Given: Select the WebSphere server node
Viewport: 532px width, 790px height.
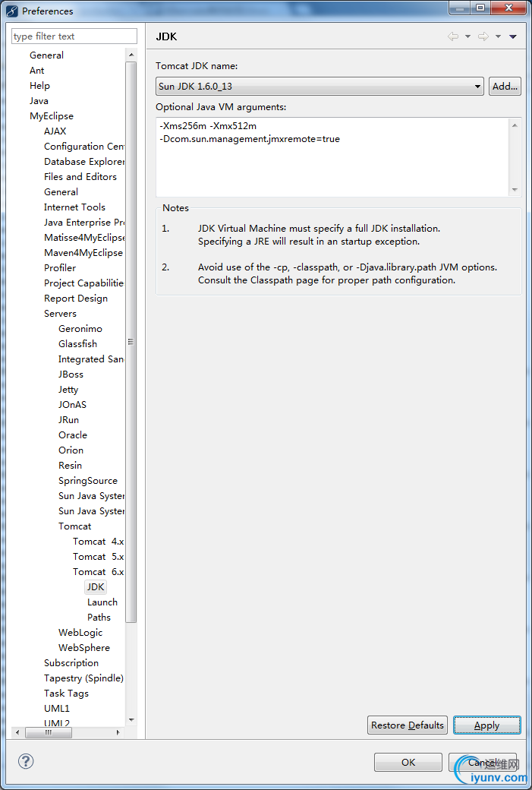Looking at the screenshot, I should [83, 647].
